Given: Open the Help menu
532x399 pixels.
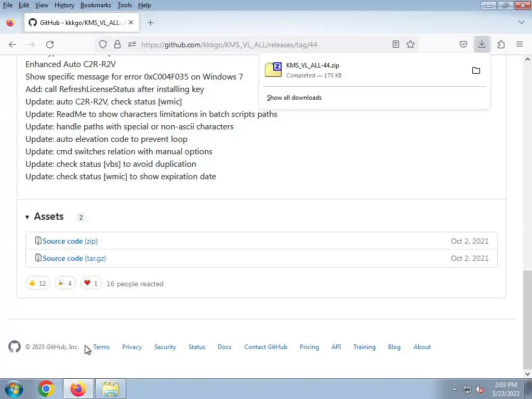Looking at the screenshot, I should (144, 5).
